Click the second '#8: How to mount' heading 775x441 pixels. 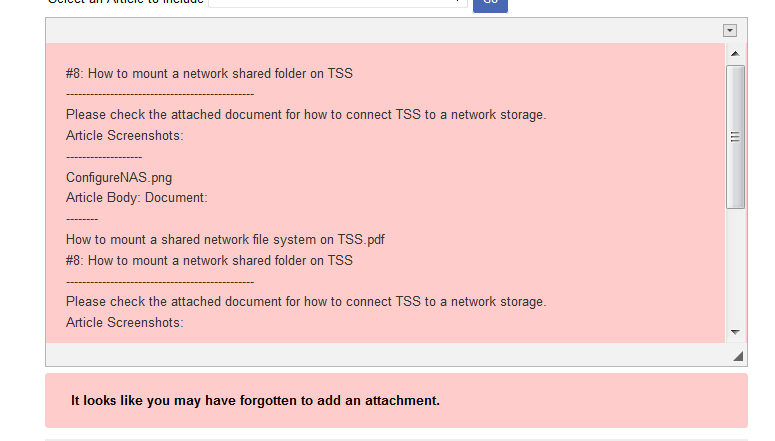coord(209,261)
